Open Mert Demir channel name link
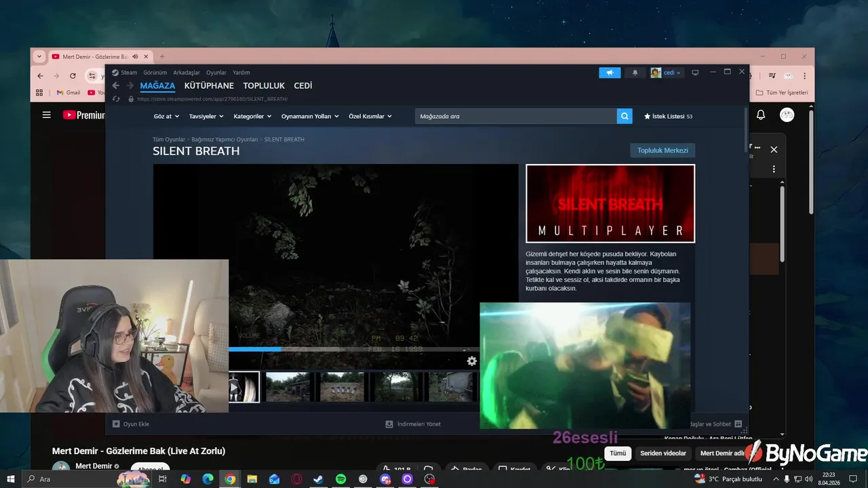The image size is (868, 488). point(94,466)
